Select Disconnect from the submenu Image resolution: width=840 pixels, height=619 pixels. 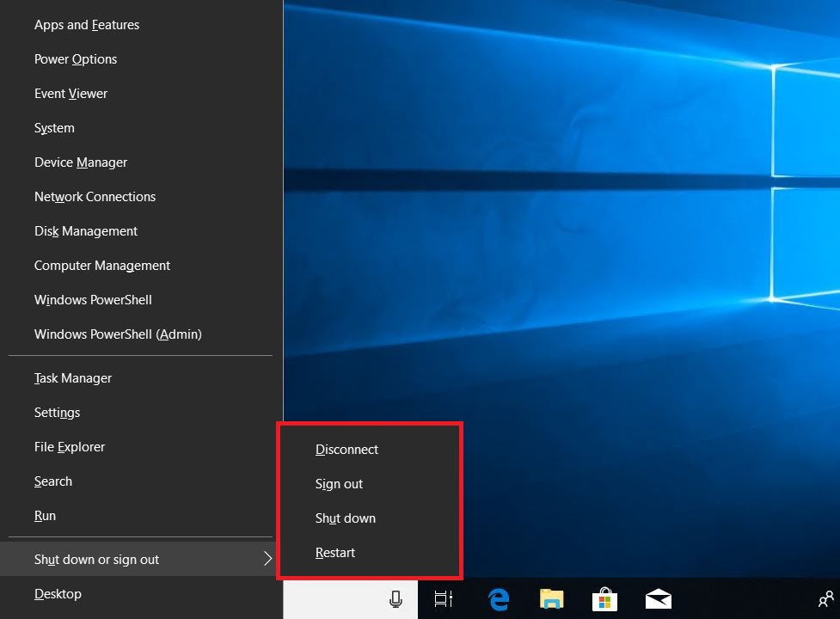[x=346, y=449]
